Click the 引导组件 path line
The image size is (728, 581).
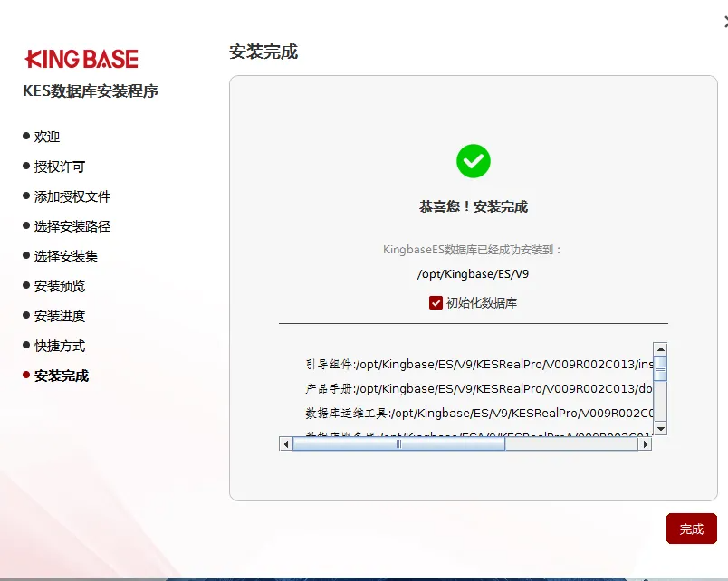click(x=478, y=365)
